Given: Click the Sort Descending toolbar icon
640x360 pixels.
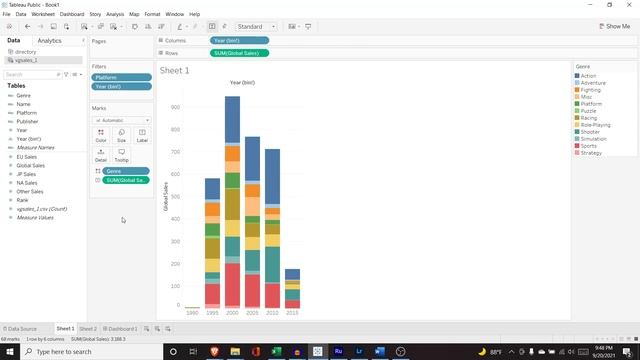Looking at the screenshot, I should pos(161,27).
